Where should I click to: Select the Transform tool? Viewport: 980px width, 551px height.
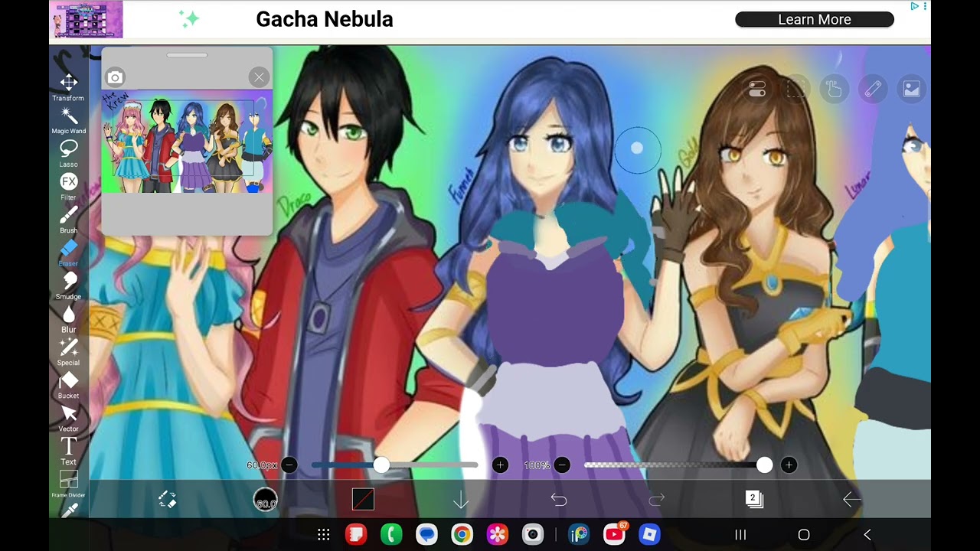pos(68,87)
